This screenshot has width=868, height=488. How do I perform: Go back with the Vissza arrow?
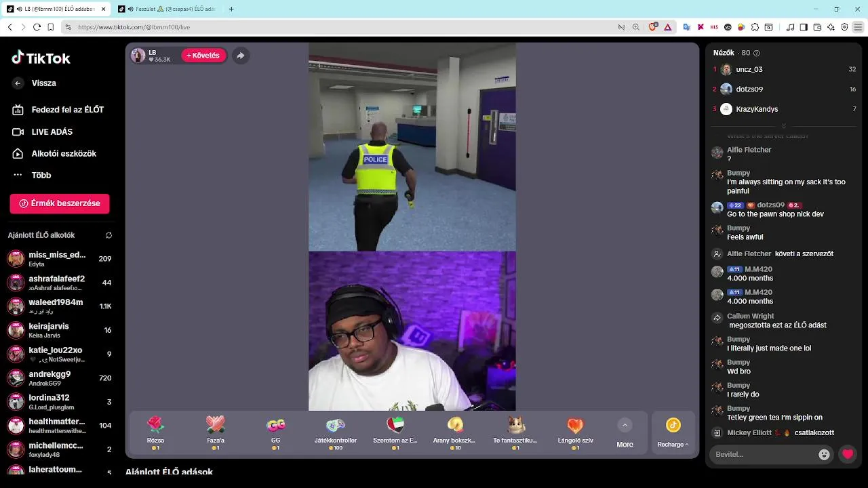(18, 83)
